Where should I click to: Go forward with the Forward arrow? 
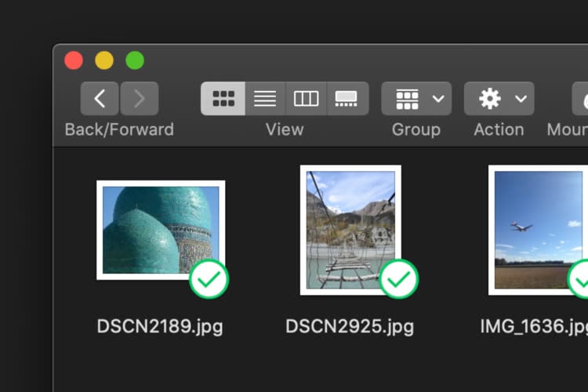pyautogui.click(x=139, y=99)
